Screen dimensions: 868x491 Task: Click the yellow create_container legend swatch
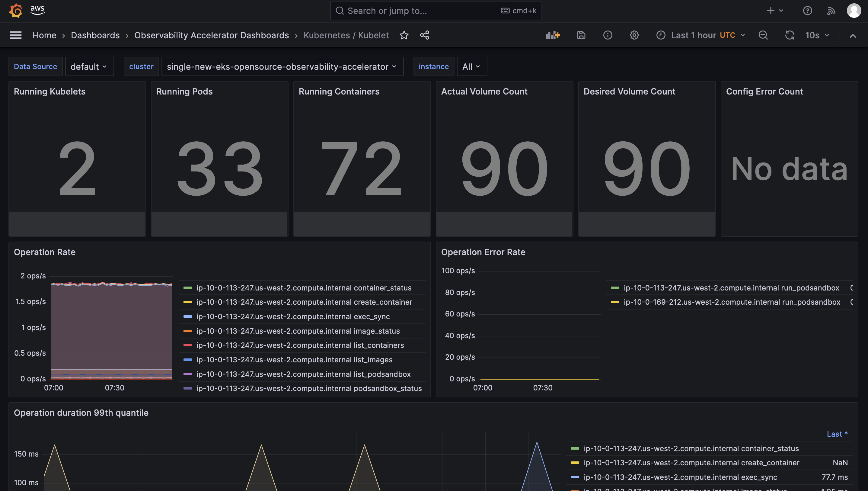point(187,302)
